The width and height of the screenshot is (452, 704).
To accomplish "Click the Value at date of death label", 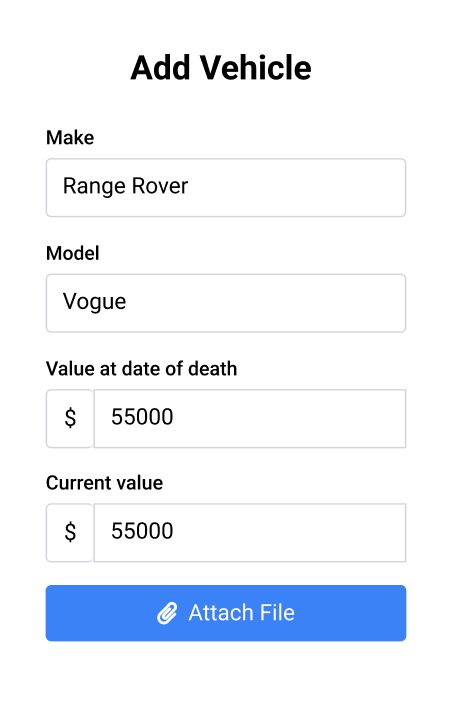I will point(141,369).
